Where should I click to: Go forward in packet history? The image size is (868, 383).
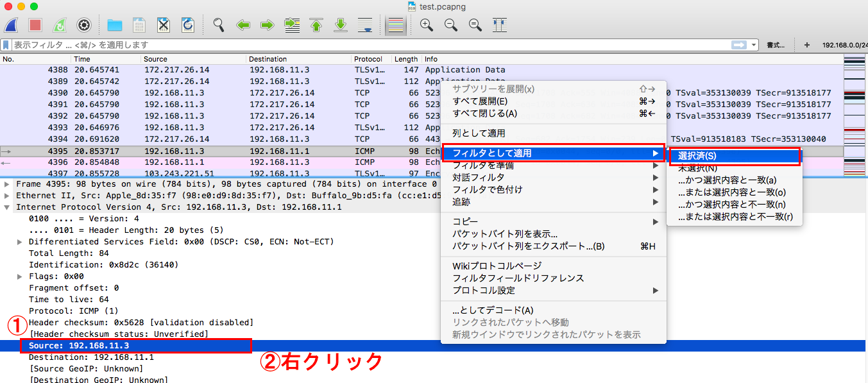pos(268,26)
